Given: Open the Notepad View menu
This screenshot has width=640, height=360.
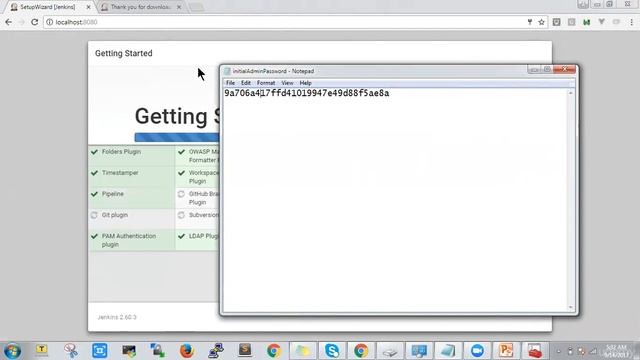Looking at the screenshot, I should tap(287, 83).
